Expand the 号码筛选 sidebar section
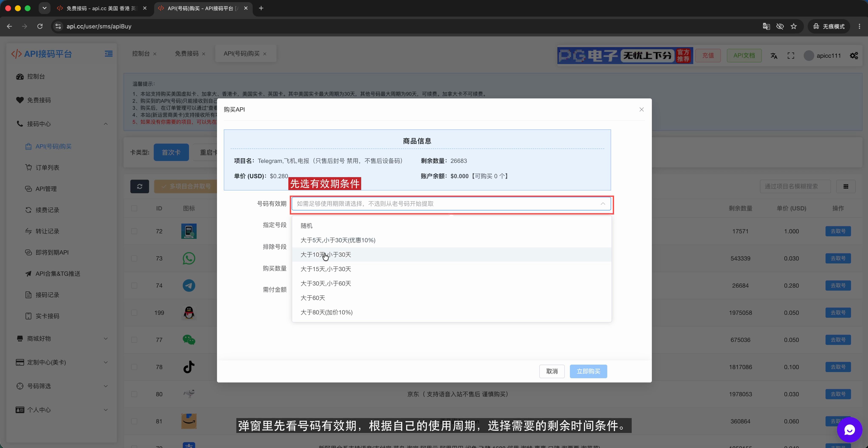This screenshot has width=868, height=448. 62,386
